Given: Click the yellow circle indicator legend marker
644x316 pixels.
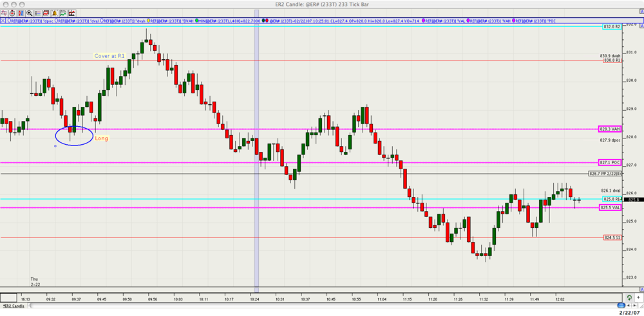Looking at the screenshot, I should pyautogui.click(x=148, y=20).
